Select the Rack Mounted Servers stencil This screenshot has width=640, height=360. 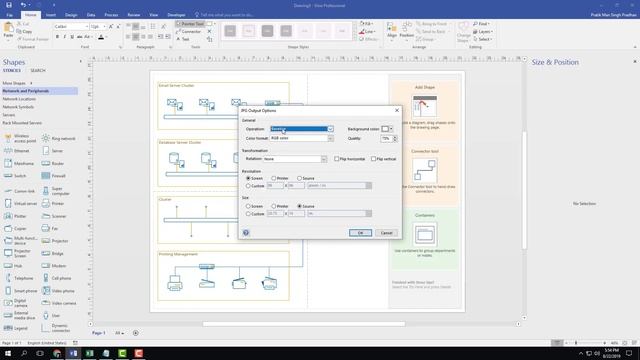[22, 123]
